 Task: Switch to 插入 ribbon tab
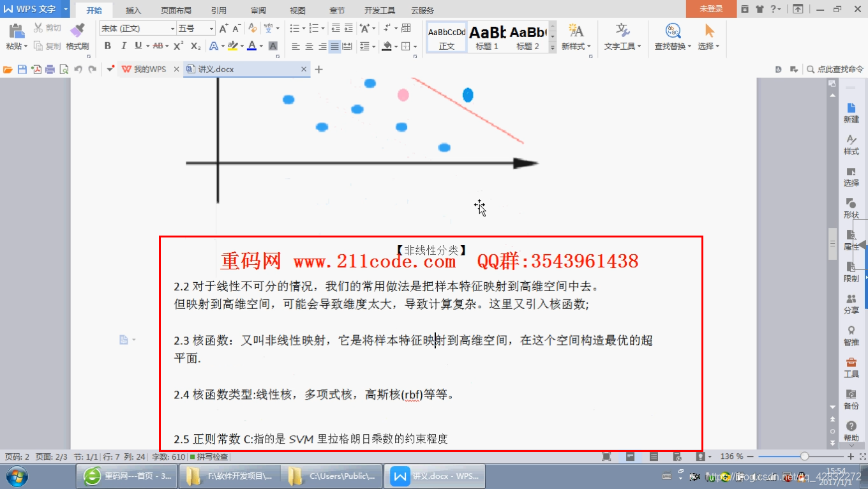coord(133,10)
